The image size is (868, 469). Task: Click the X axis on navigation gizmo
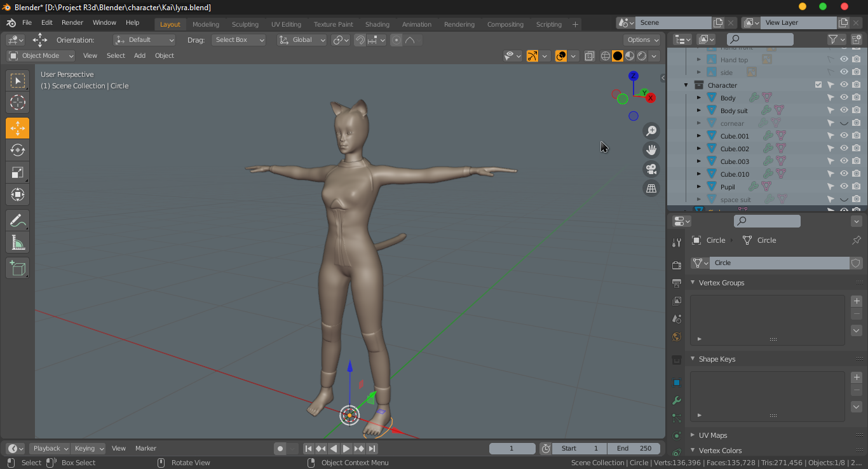[x=650, y=98]
